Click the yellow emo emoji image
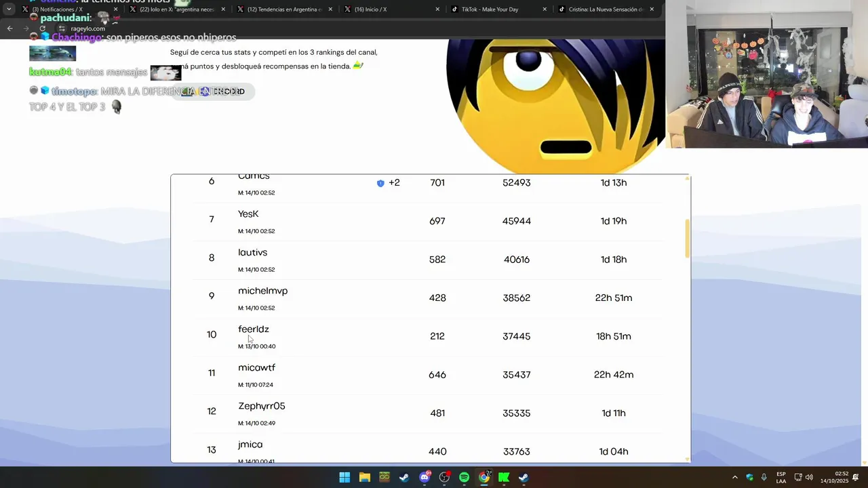The width and height of the screenshot is (868, 488). coord(555,106)
